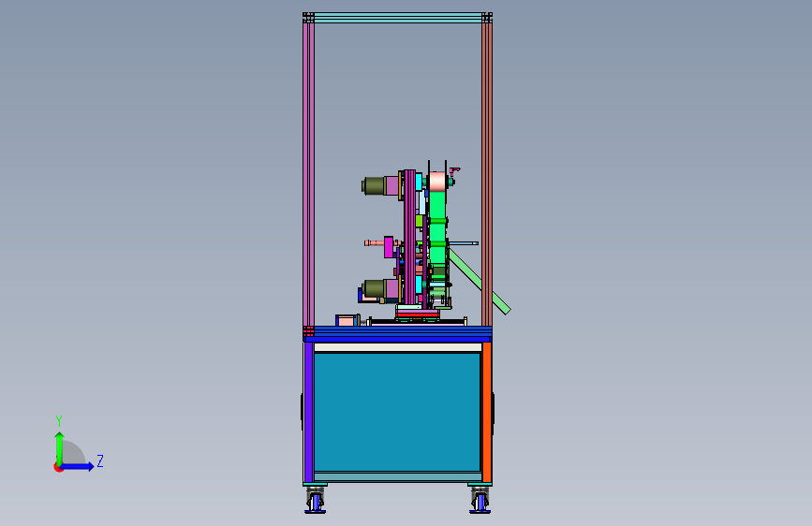The width and height of the screenshot is (812, 526).
Task: Select the pink left upright frame profile
Action: click(309, 174)
